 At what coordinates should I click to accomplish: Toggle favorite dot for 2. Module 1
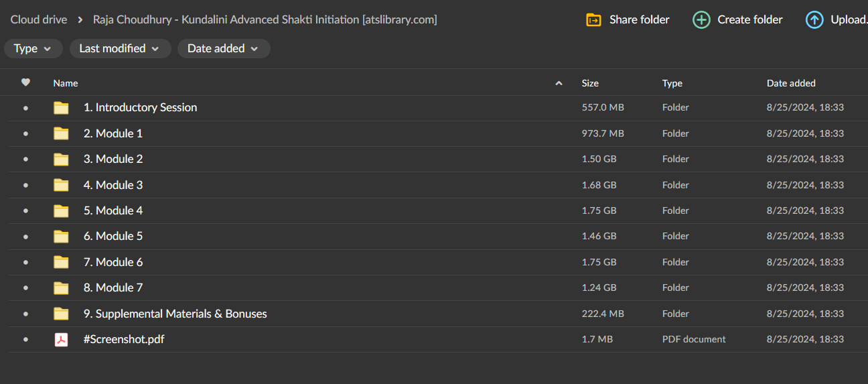pyautogui.click(x=25, y=133)
